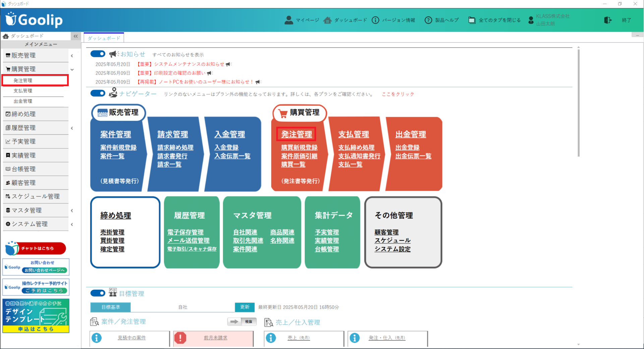The width and height of the screenshot is (644, 349).
Task: Click info icon beside 発注・仕入(先月)
Action: click(355, 338)
